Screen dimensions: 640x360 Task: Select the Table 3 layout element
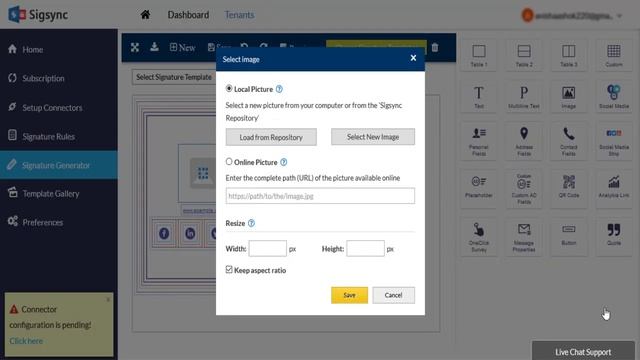[x=569, y=55]
